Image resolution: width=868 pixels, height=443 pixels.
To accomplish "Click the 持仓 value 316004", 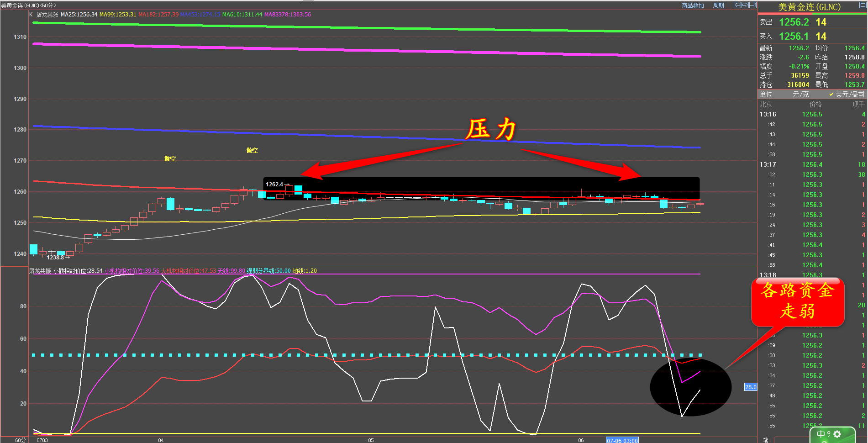I will click(798, 84).
